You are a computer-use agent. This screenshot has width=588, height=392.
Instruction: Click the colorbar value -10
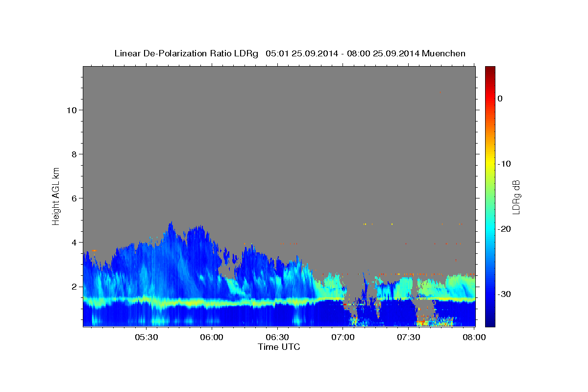pos(505,164)
